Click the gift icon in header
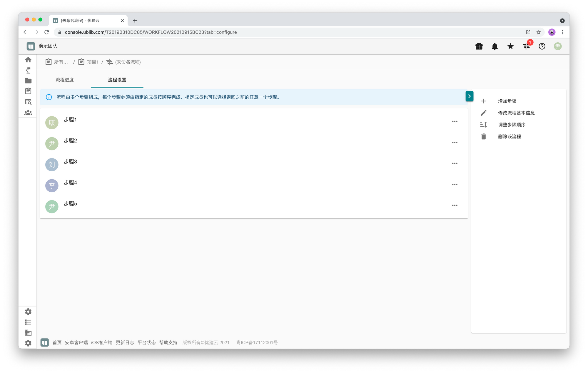588x373 pixels. click(x=479, y=46)
